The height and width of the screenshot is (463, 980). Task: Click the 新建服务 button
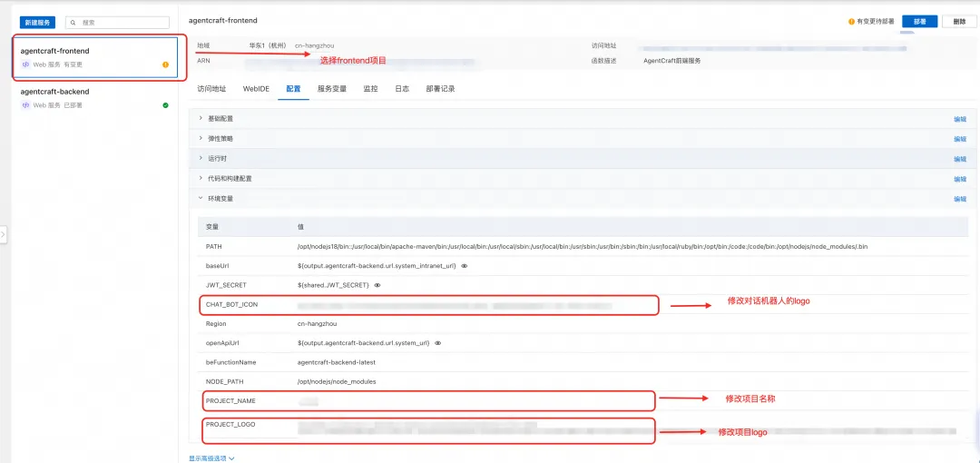(37, 23)
